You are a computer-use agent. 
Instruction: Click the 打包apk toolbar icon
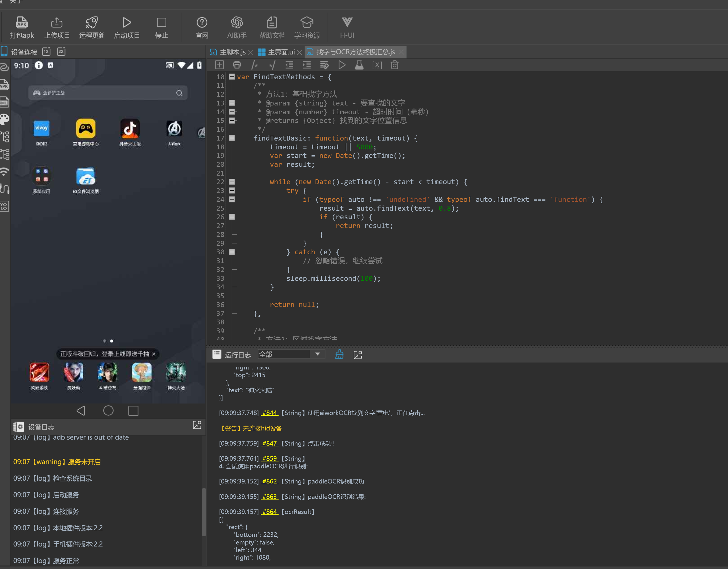coord(22,23)
